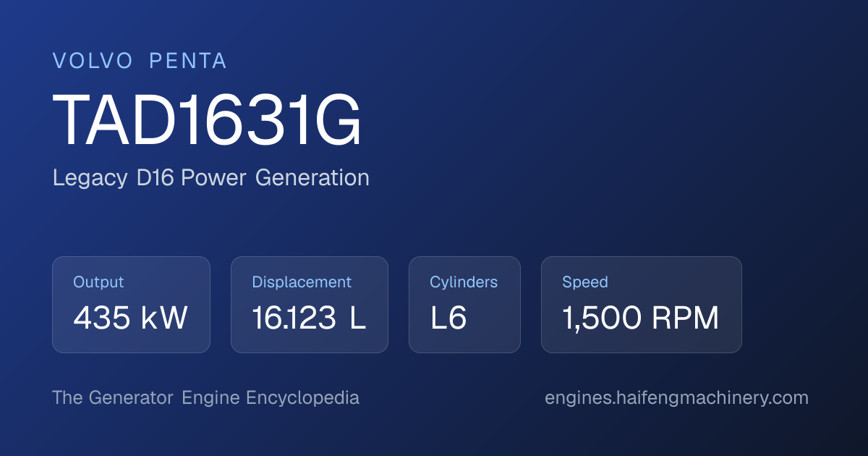Viewport: 868px width, 456px height.
Task: Select the 1,500 RPM value
Action: click(x=641, y=318)
